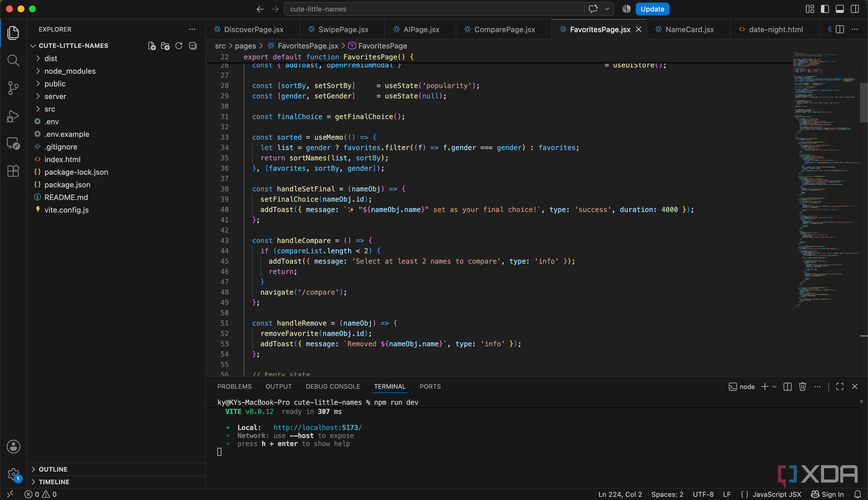Open the Manage gear settings icon

pyautogui.click(x=13, y=474)
